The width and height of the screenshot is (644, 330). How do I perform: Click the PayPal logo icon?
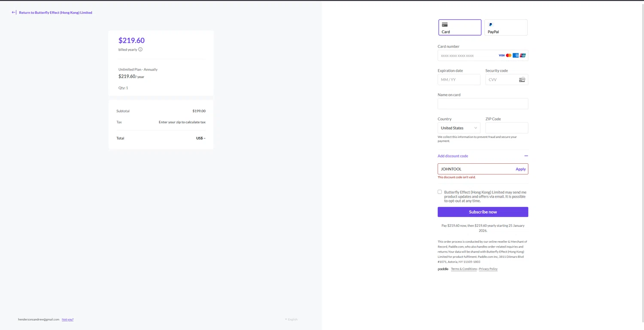491,24
